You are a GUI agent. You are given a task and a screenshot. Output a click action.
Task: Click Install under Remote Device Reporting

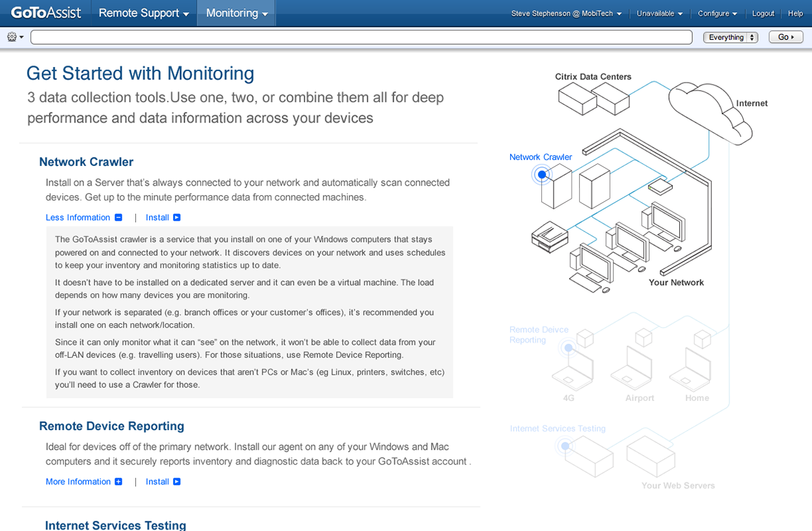158,482
